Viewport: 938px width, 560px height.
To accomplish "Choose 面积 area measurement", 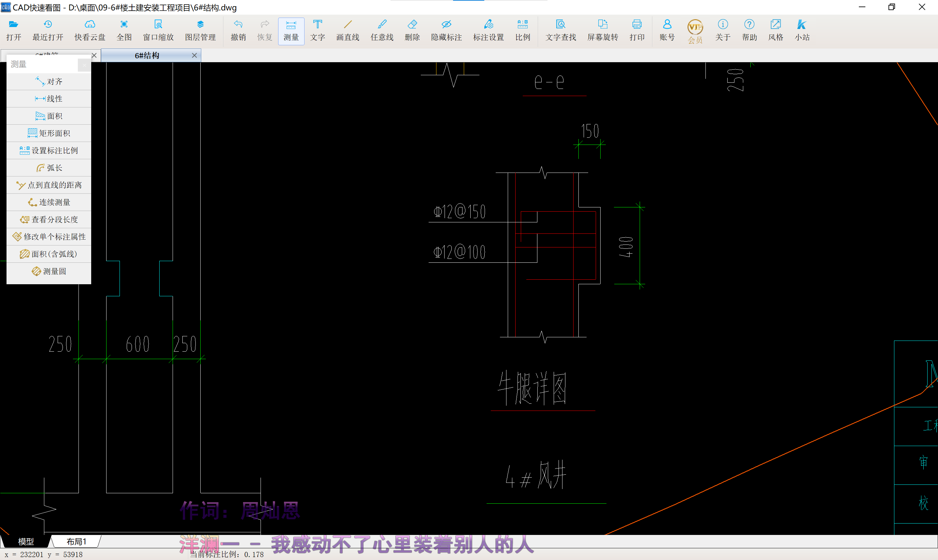I will coord(49,116).
